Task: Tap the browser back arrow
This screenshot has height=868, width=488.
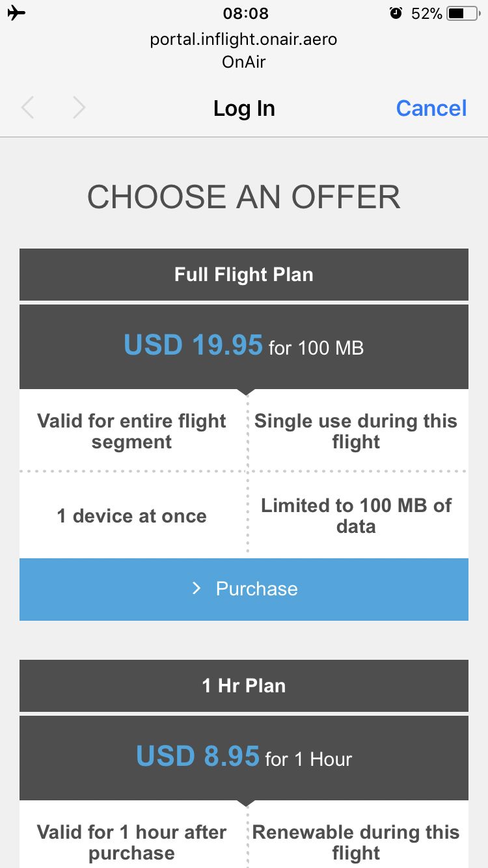Action: [27, 108]
